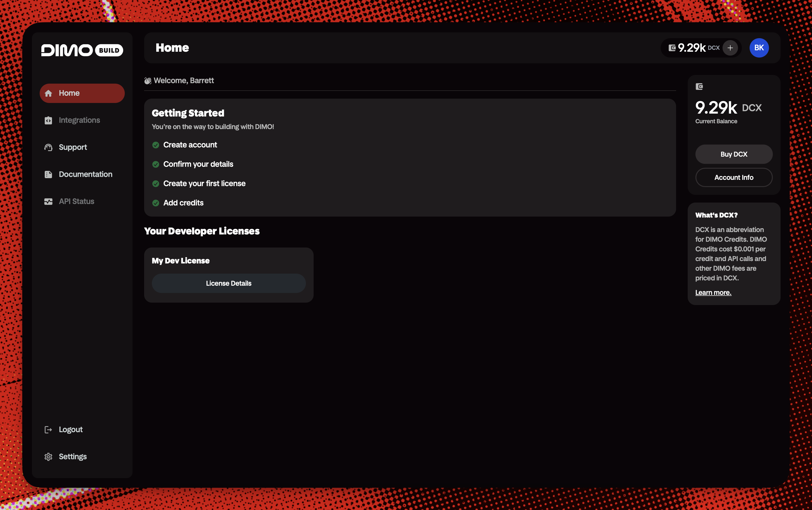Click the DIMO Build logo

[82, 50]
